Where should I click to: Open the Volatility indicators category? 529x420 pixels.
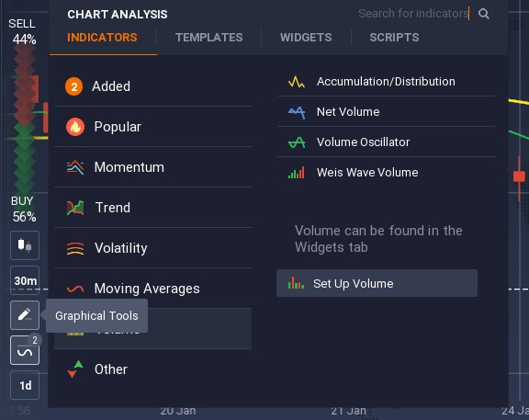(x=152, y=248)
